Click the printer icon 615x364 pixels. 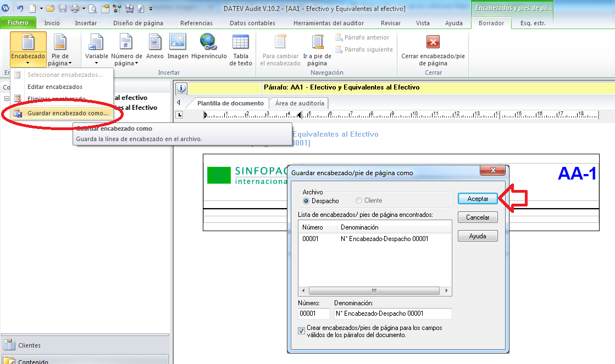[x=75, y=8]
